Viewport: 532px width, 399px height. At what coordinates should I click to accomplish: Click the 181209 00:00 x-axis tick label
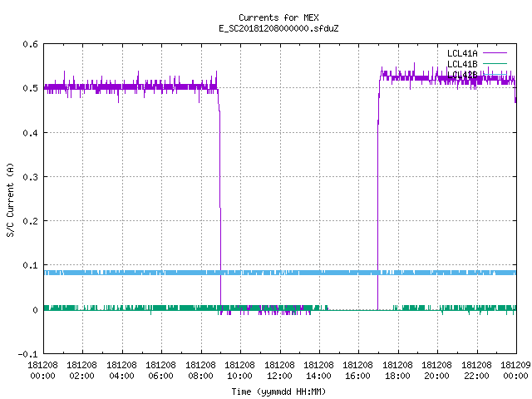[x=515, y=371]
